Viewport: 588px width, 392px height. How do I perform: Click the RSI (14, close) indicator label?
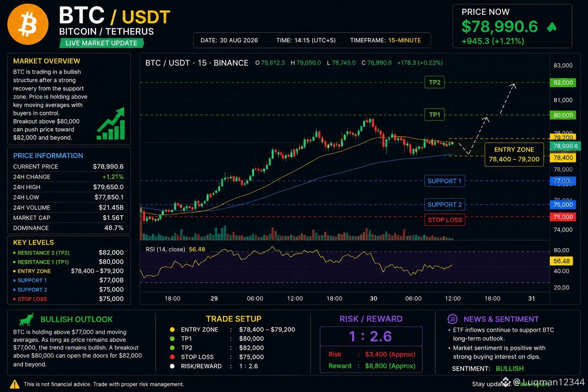coord(165,250)
